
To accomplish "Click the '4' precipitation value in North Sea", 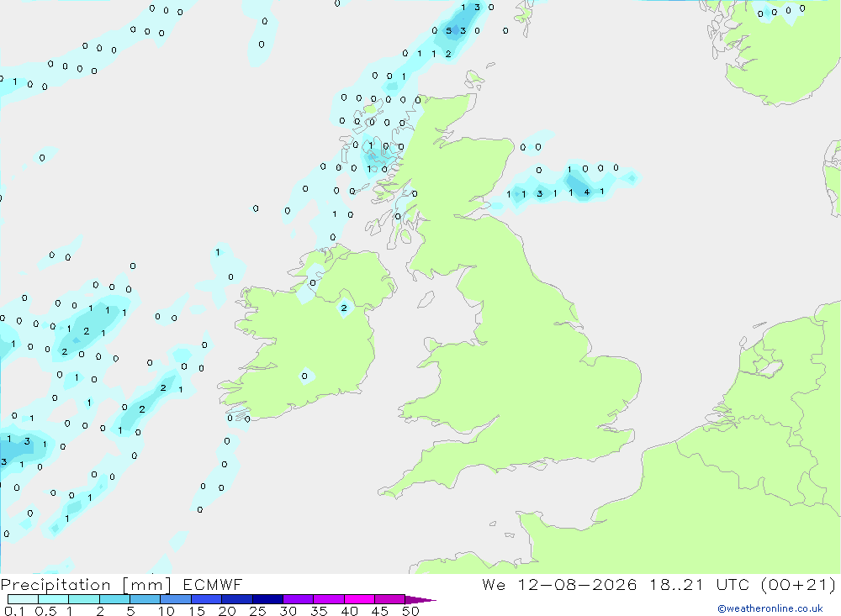I will coord(587,192).
